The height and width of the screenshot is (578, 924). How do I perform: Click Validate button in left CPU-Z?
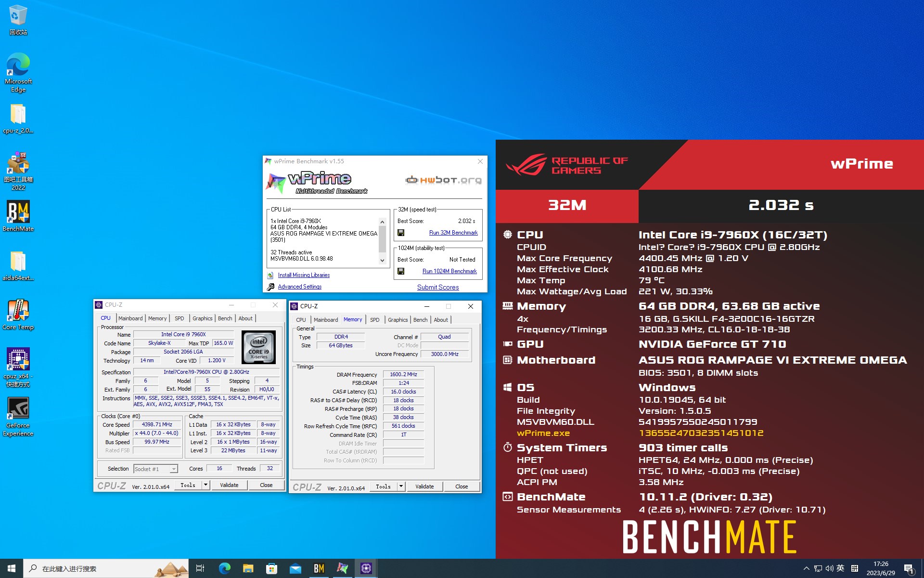tap(229, 485)
